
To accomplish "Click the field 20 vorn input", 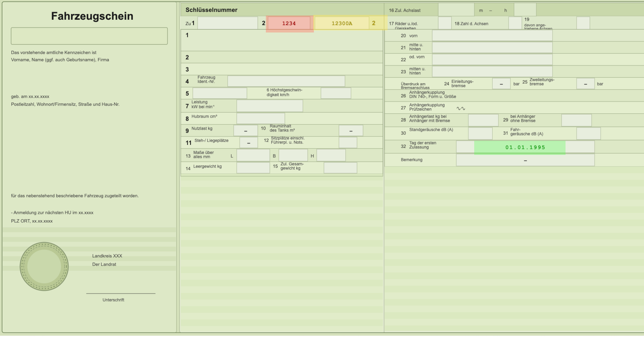I will point(492,35).
